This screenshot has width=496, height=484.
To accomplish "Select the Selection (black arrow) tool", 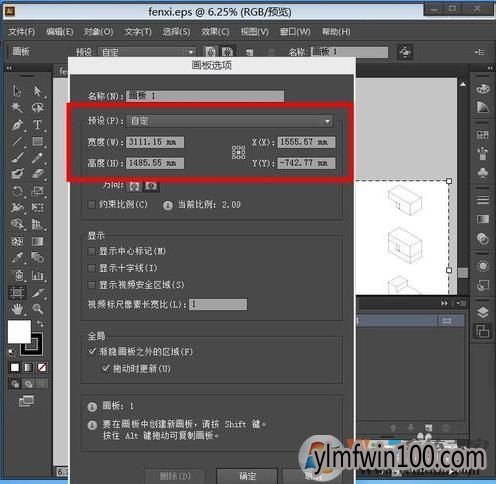I will [17, 91].
